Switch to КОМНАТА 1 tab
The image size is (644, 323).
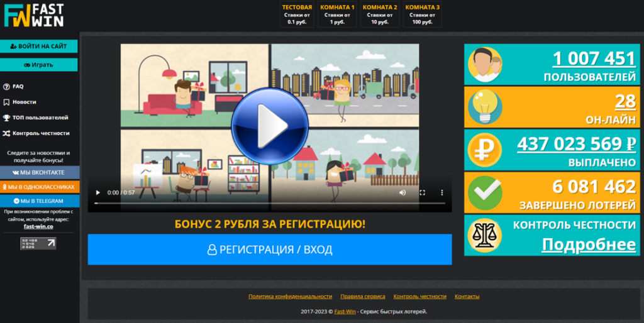coord(337,14)
